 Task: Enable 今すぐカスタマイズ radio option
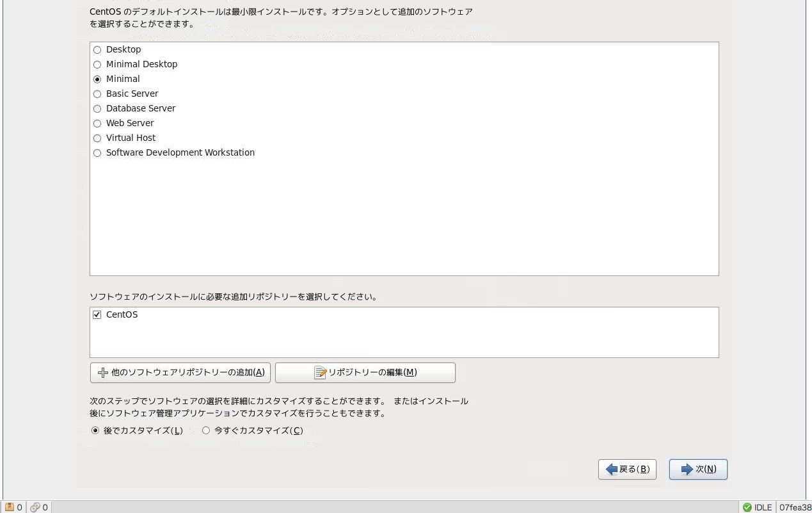(206, 431)
